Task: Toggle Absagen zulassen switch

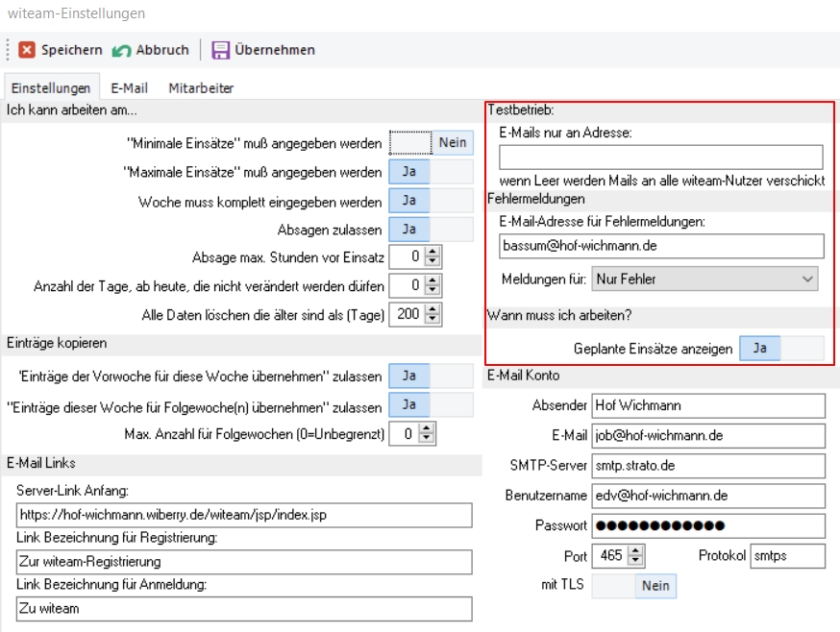Action: 431,230
